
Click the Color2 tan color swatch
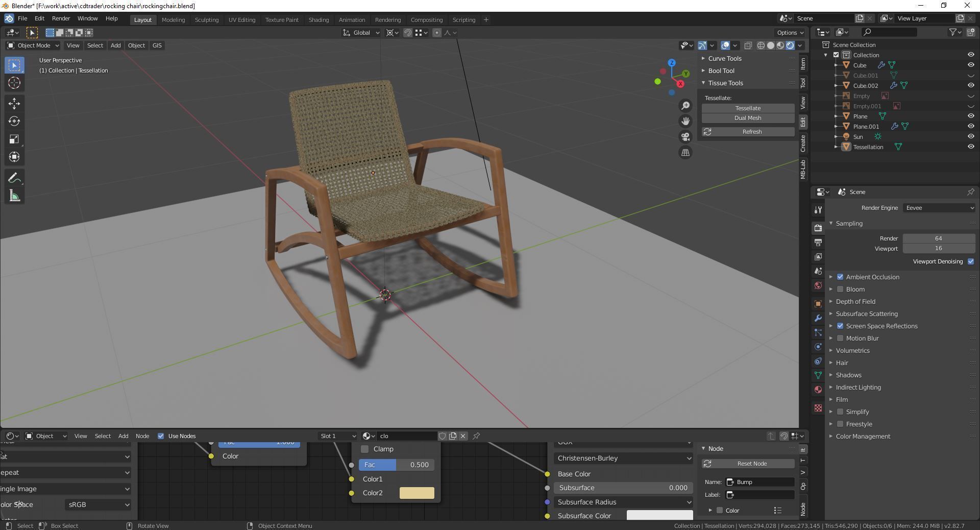point(417,493)
